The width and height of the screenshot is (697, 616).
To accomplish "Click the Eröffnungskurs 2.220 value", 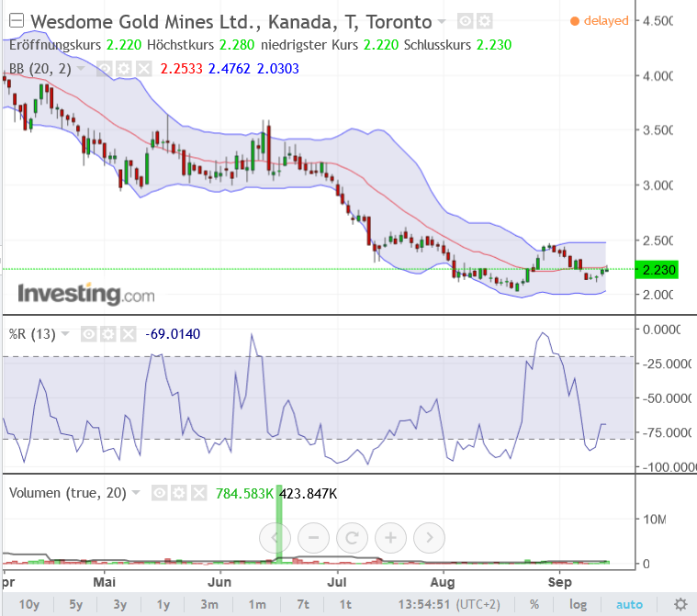I will pos(124,45).
